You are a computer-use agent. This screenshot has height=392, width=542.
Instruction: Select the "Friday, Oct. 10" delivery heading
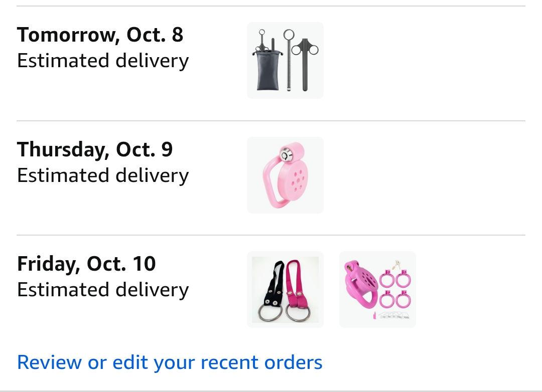(x=86, y=264)
